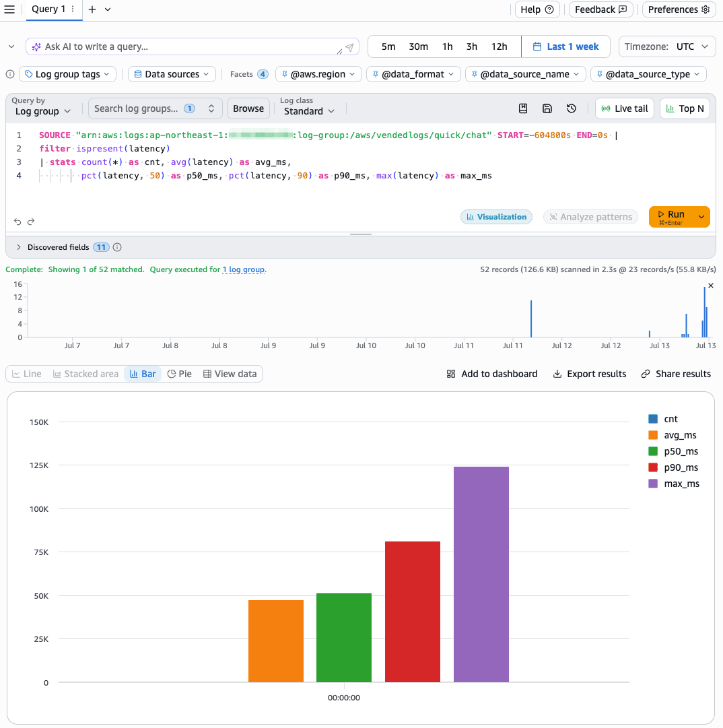This screenshot has width=723, height=728.
Task: Open the @aws.region facet dropdown
Action: point(318,74)
